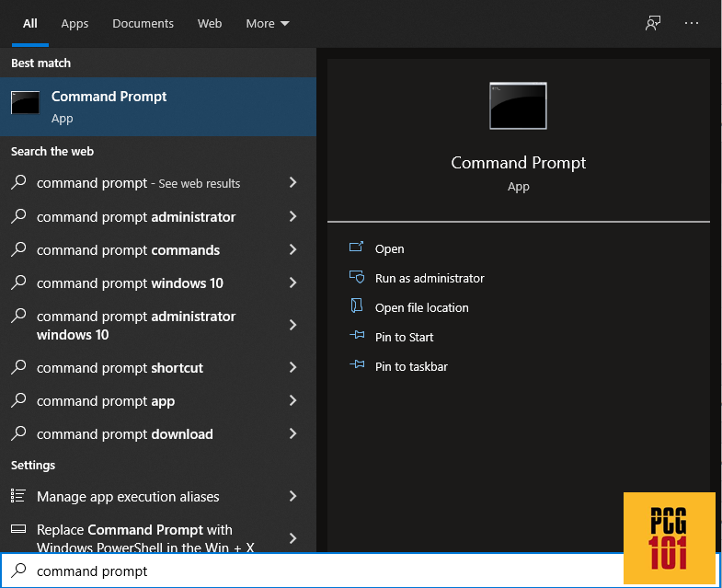Click the Command Prompt icon in Best match
The image size is (722, 588).
coord(26,102)
